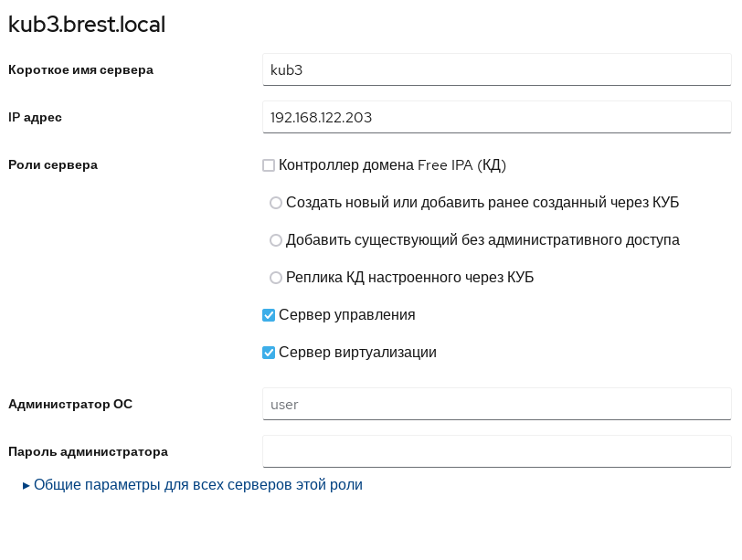This screenshot has height=560, width=742.
Task: Click the 'IP адрес' field label
Action: [35, 117]
